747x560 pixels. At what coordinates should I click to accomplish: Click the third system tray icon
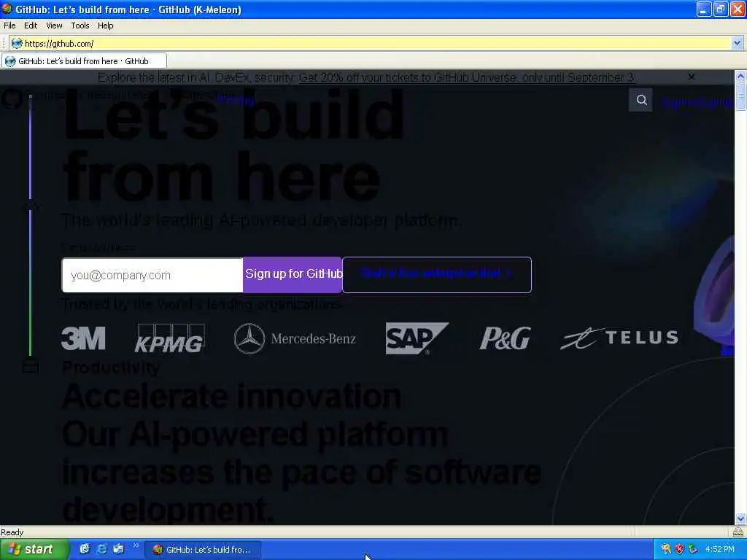693,549
